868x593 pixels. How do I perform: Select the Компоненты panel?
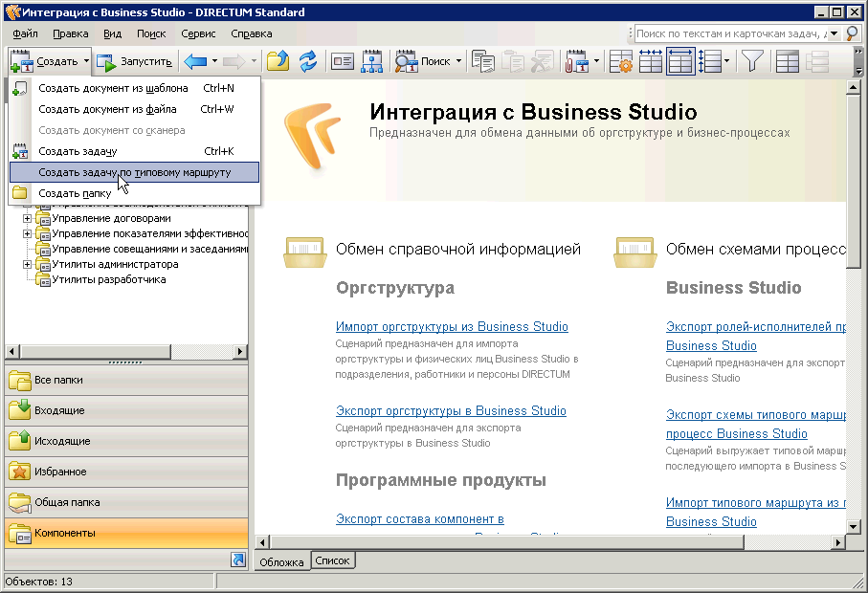(126, 533)
